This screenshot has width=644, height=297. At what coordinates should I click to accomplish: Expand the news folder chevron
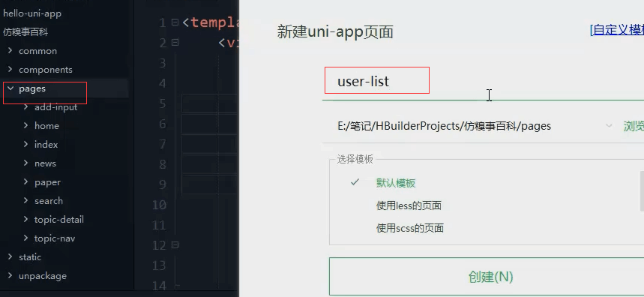tap(26, 163)
